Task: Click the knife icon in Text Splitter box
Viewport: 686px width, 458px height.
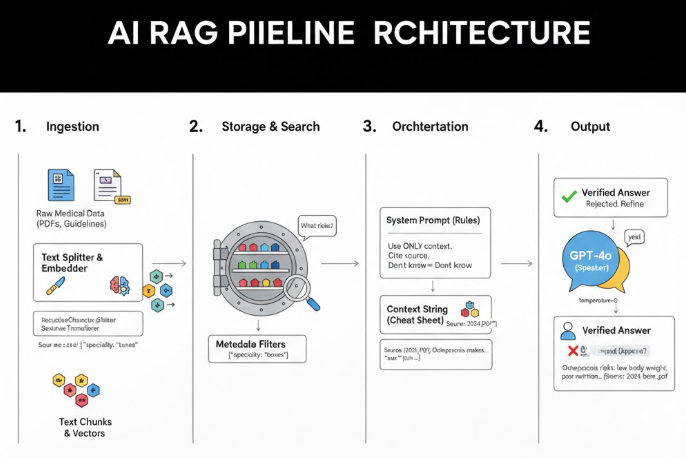Action: click(56, 286)
